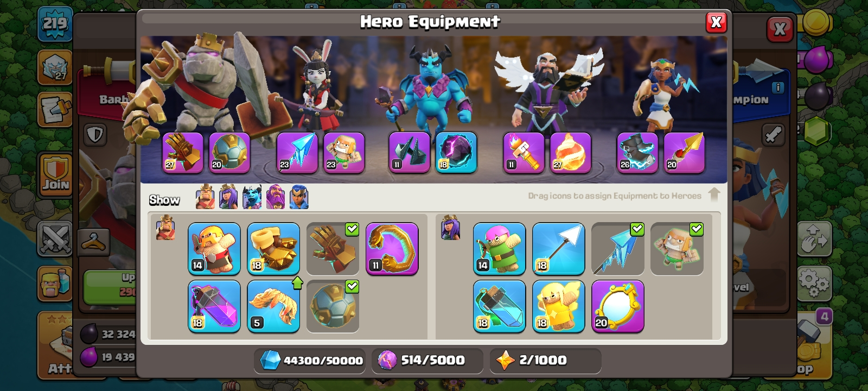
Task: Tap the Shiny Ore 44300/50000 counter
Action: pos(310,361)
